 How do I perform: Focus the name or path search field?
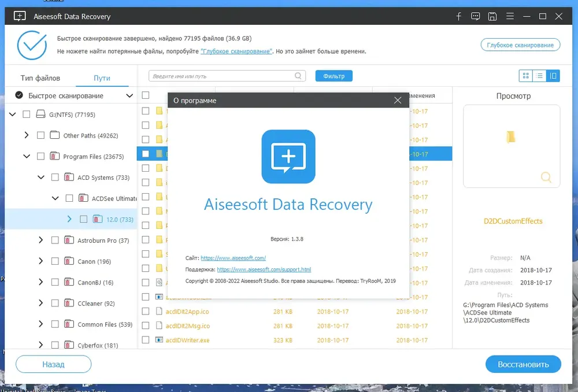(227, 76)
